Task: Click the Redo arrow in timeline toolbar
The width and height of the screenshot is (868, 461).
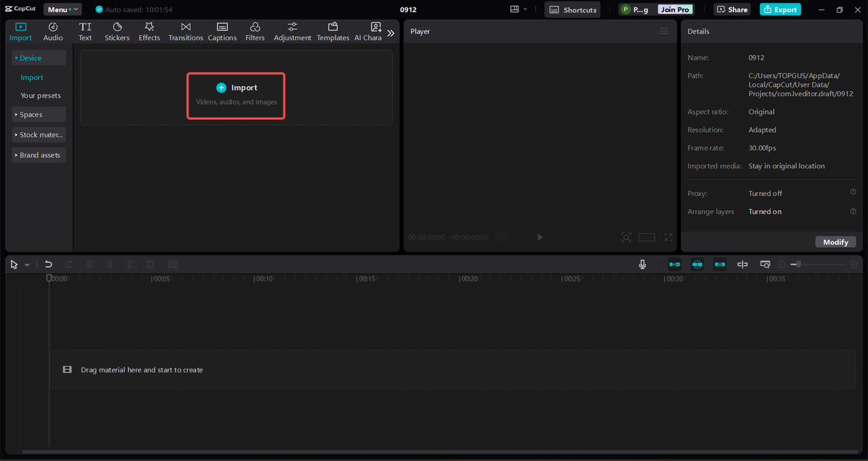Action: (68, 264)
